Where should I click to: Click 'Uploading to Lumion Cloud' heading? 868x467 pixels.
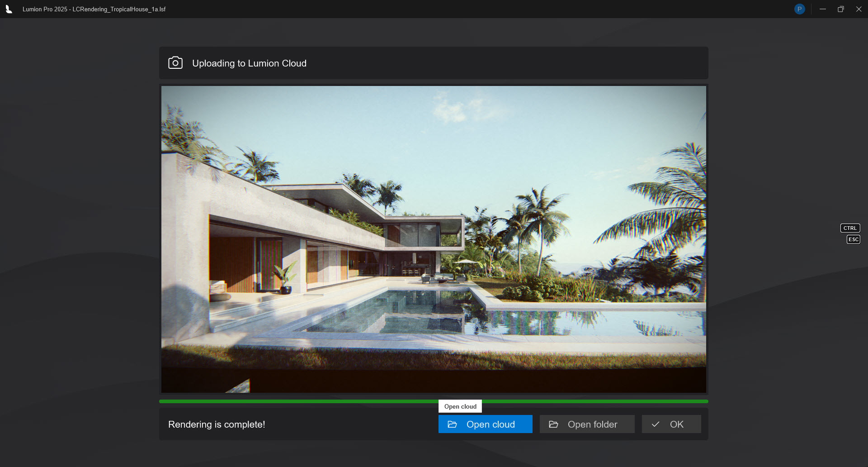coord(249,63)
